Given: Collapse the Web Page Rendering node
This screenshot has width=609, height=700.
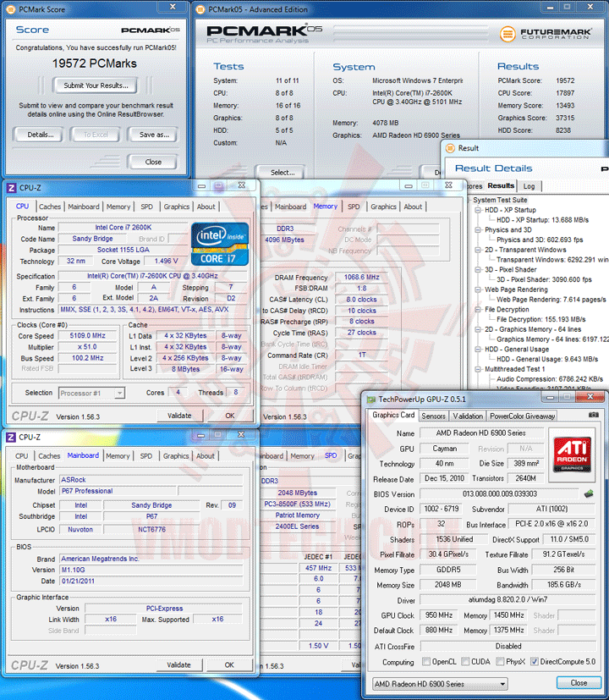Looking at the screenshot, I should [478, 289].
